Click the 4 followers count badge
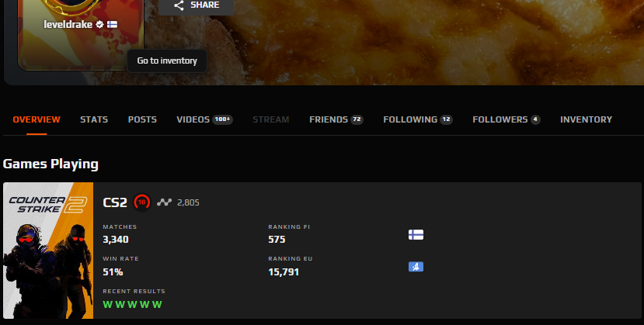Image resolution: width=644 pixels, height=325 pixels. [535, 119]
